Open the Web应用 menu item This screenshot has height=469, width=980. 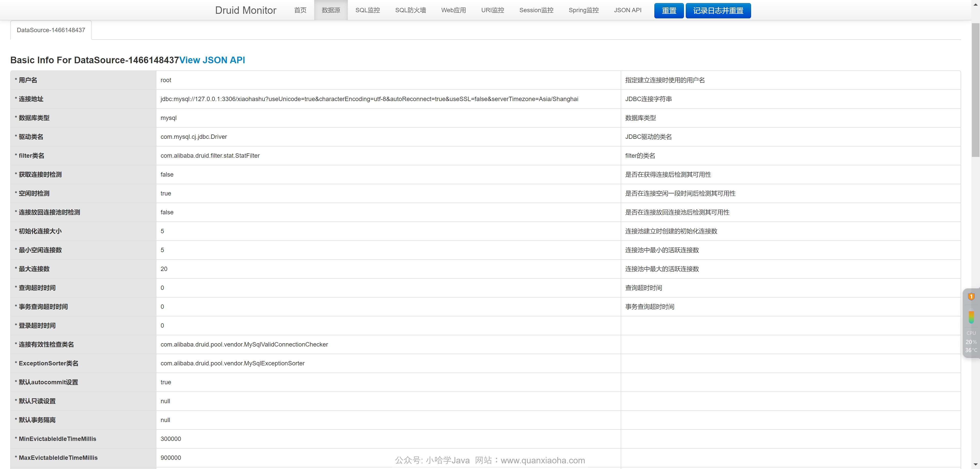[453, 10]
